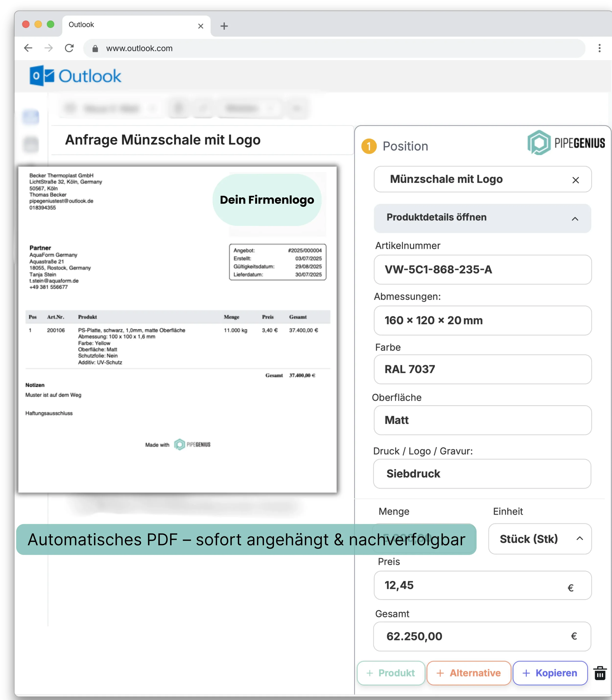Reload the page with refresh icon
Screen dimensions: 612x700
pyautogui.click(x=69, y=48)
